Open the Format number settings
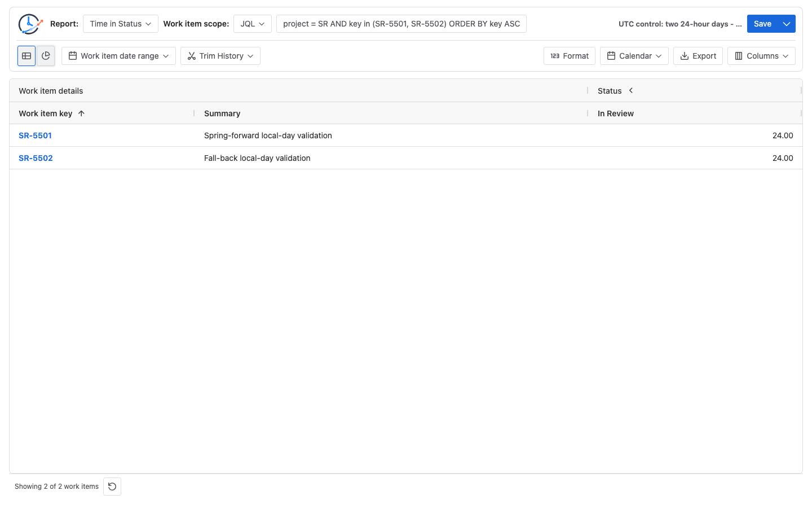 570,56
